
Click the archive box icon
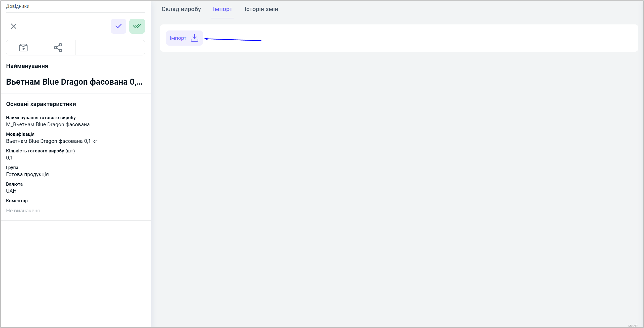(x=23, y=48)
